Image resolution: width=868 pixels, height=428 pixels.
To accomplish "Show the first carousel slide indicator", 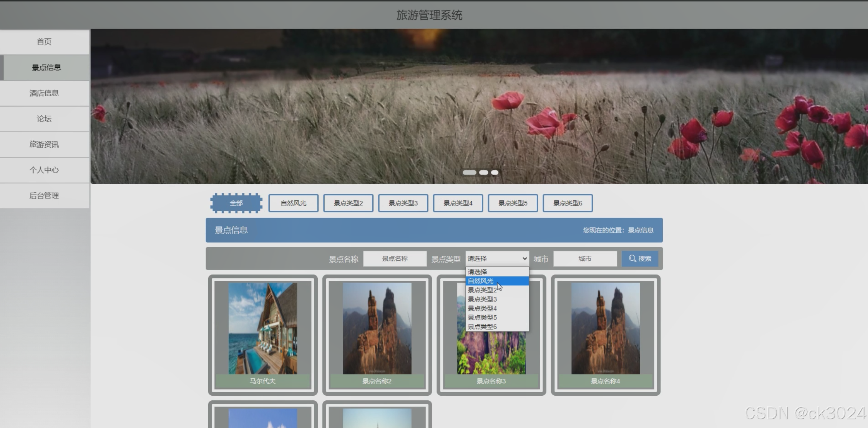I will pyautogui.click(x=469, y=173).
